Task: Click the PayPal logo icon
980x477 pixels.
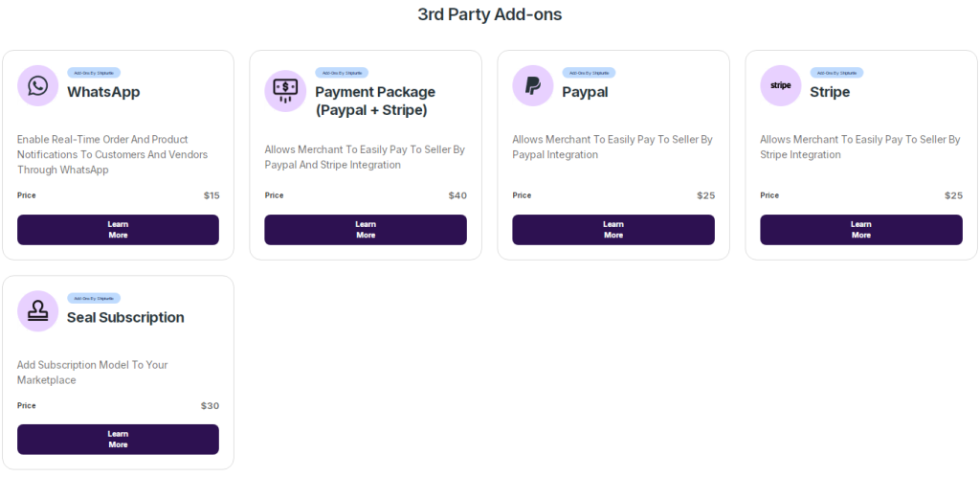Action: coord(533,86)
